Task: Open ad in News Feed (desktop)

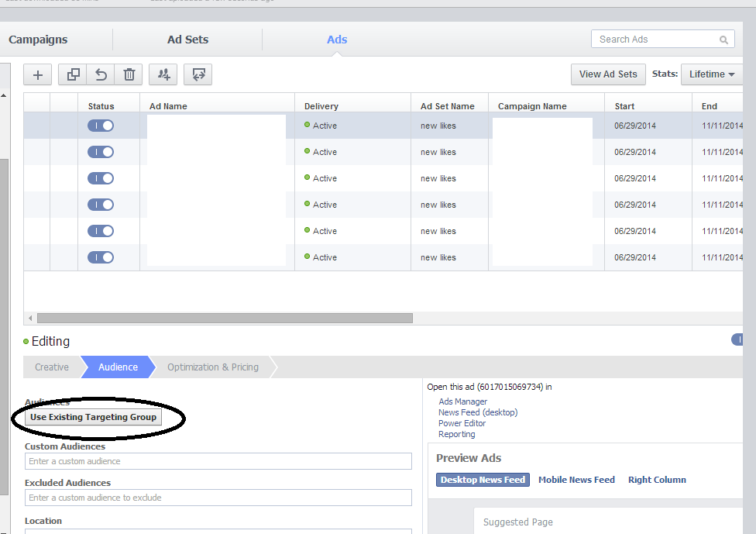Action: (478, 412)
